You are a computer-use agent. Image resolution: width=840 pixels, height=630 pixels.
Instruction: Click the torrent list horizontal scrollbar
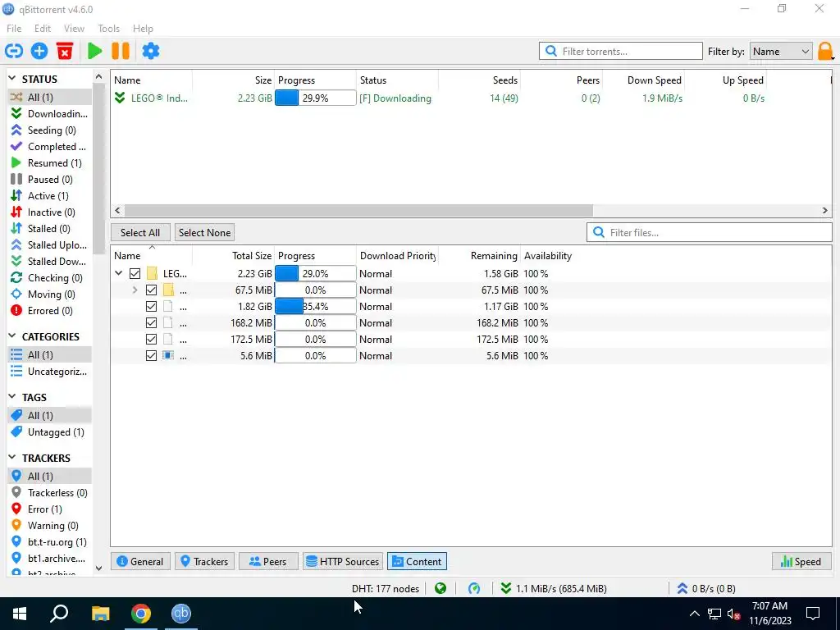pos(358,211)
